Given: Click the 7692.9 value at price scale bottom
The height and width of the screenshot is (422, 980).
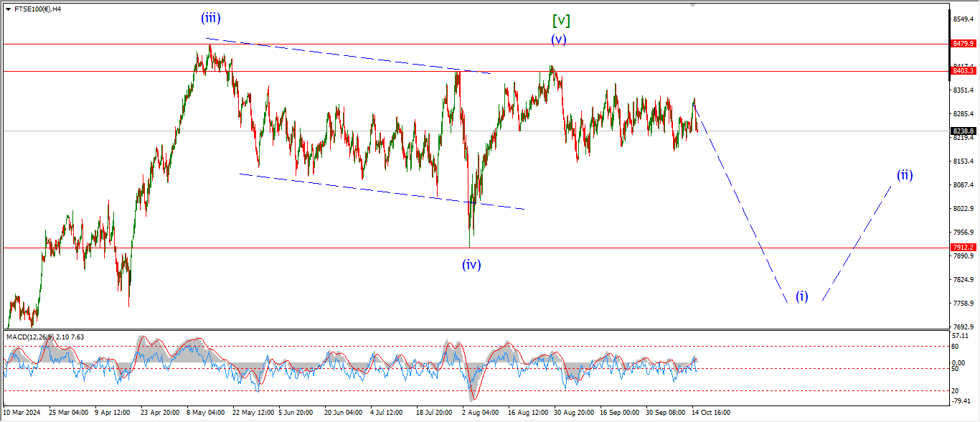Looking at the screenshot, I should [963, 327].
